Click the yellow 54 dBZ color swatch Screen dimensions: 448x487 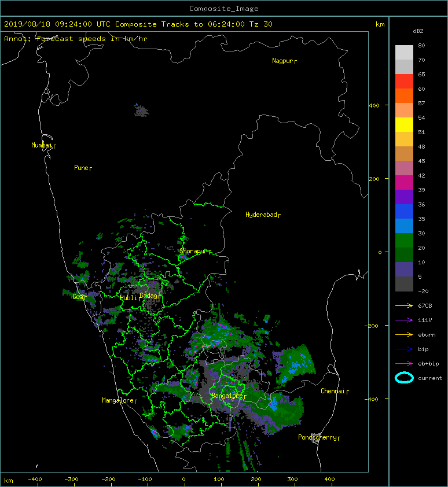click(x=404, y=124)
